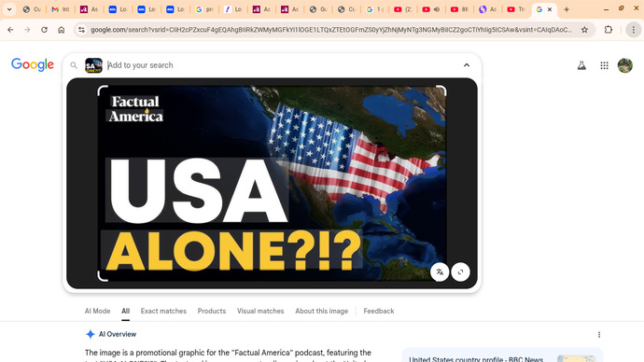Click the small image thumbnail in search box

(x=93, y=65)
